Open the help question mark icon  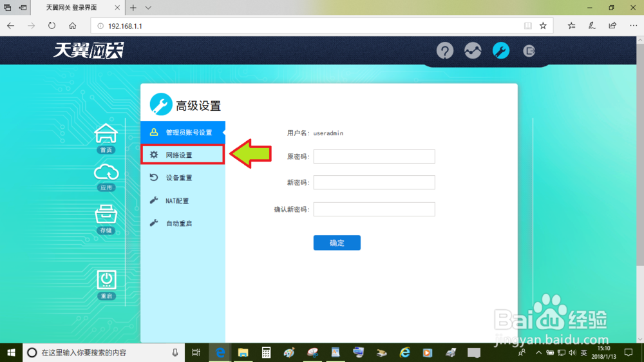coord(445,51)
